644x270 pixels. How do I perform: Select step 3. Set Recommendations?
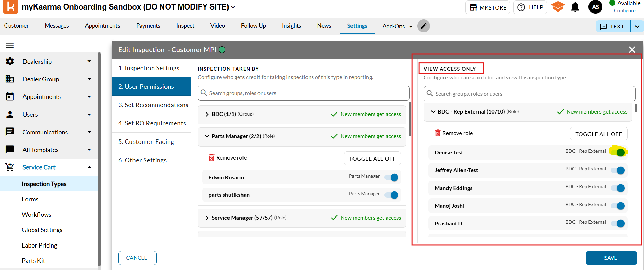(152, 105)
